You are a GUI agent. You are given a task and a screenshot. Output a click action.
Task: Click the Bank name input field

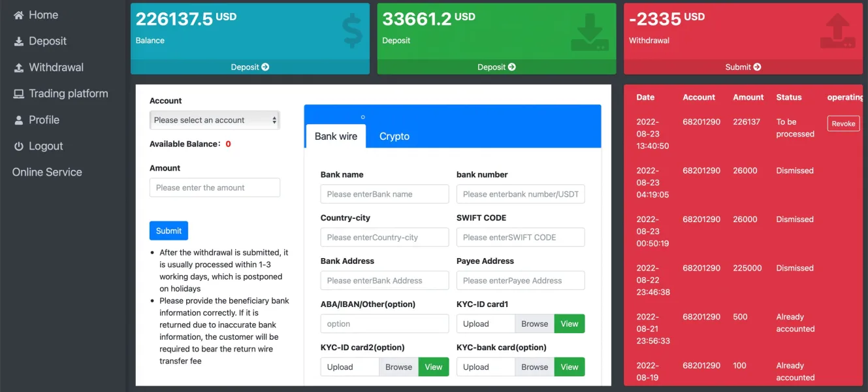tap(385, 194)
